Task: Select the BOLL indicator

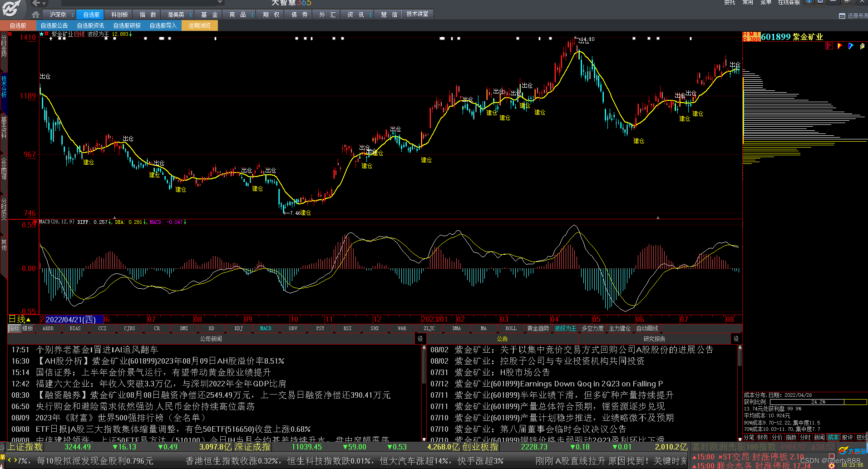Action: click(x=511, y=328)
